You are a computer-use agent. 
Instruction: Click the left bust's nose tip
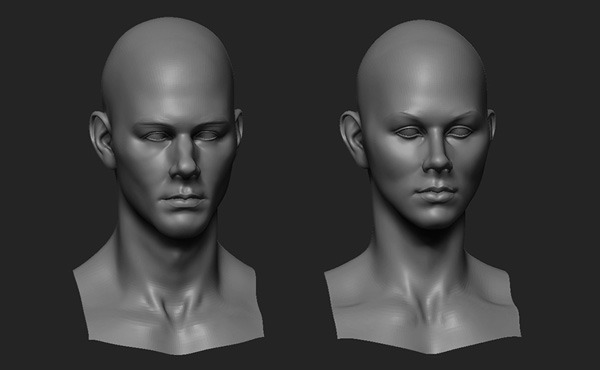[186, 170]
